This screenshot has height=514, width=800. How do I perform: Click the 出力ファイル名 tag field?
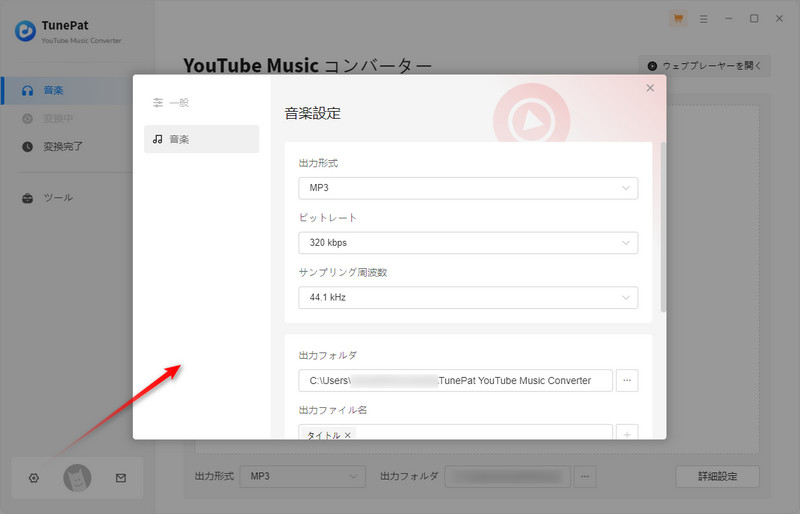455,432
